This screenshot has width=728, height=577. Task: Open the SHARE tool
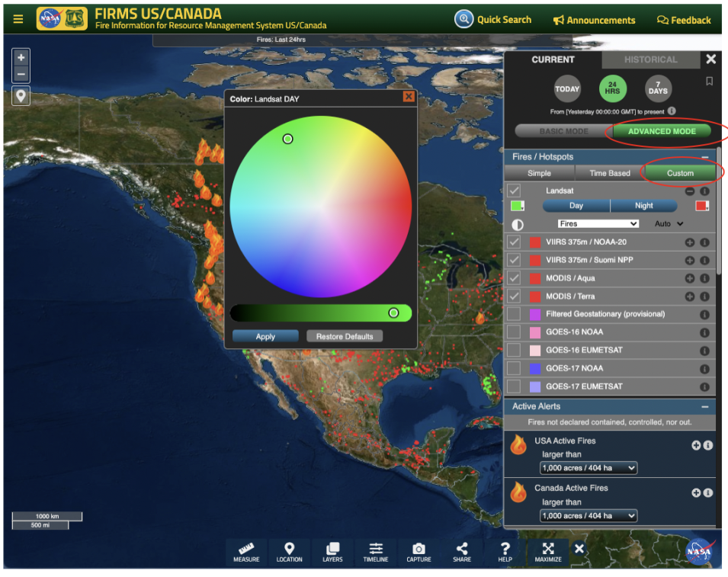pyautogui.click(x=462, y=553)
